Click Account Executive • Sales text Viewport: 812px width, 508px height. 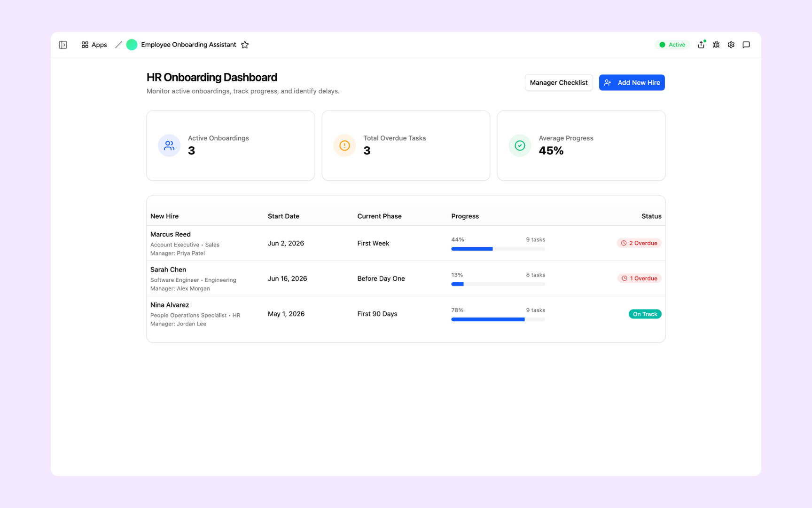(185, 245)
